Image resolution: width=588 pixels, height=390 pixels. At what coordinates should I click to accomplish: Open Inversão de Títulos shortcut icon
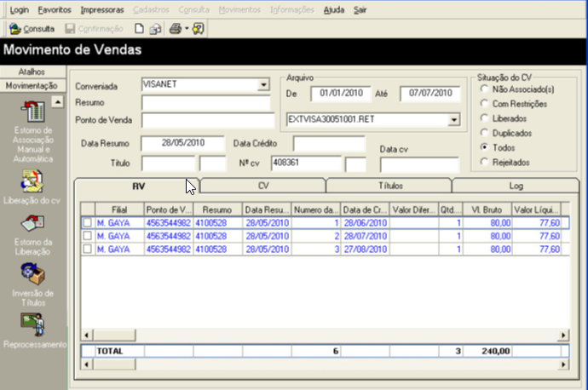(x=33, y=274)
